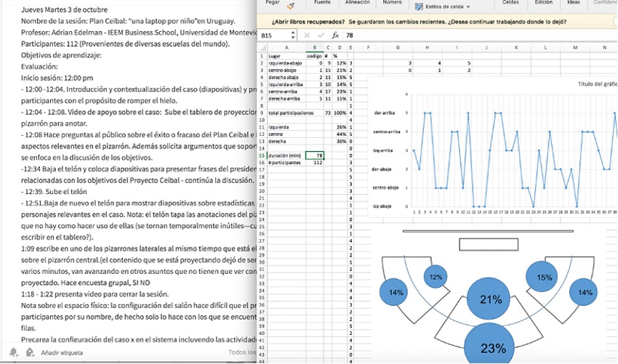Screen dimensions: 618x364
Task: Select the 'izquierda' cell in row 11
Action: 286,127
